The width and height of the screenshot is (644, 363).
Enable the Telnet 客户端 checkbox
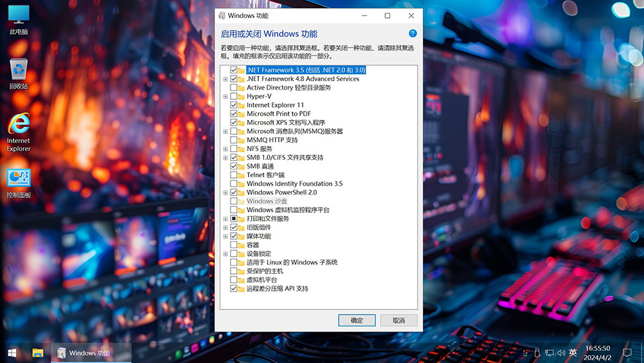[x=234, y=175]
